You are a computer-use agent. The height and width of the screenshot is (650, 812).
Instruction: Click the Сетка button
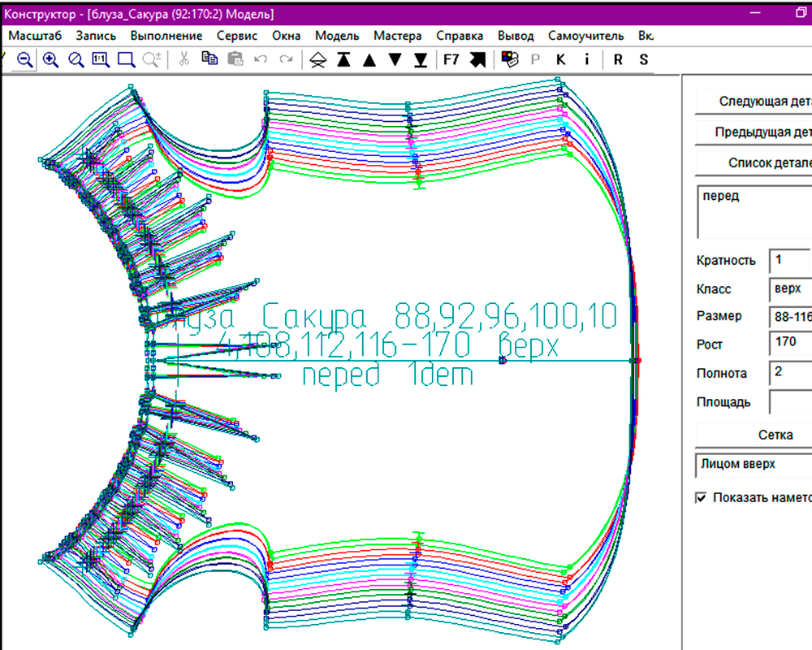pos(754,435)
